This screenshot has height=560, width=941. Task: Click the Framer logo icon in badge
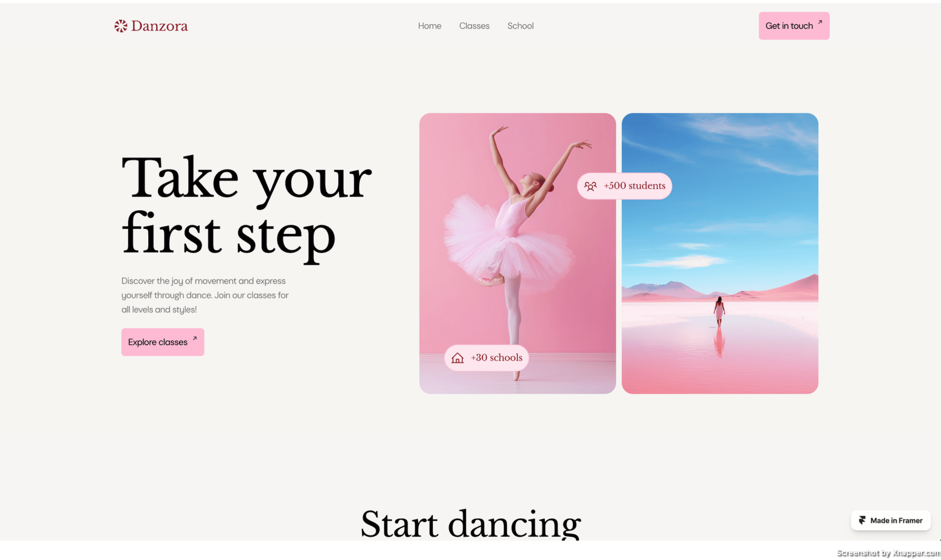tap(862, 520)
